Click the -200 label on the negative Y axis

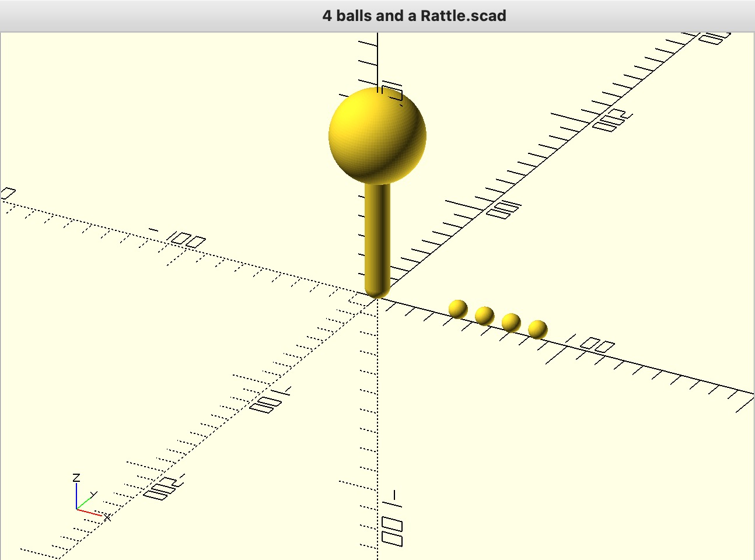[164, 488]
